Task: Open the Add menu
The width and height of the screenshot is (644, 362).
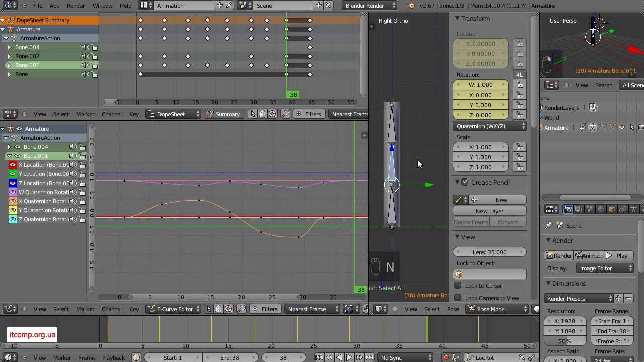Action: pos(54,6)
